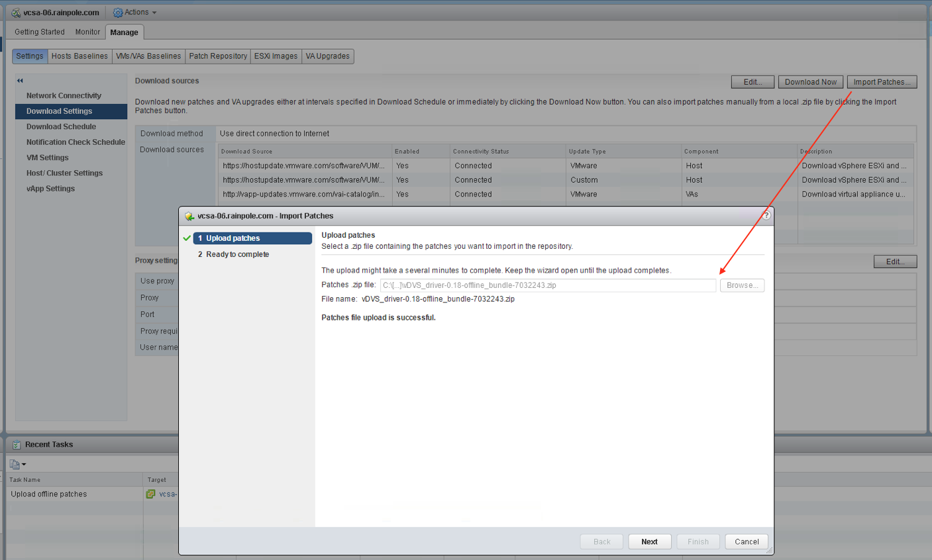The width and height of the screenshot is (932, 560).
Task: Click Next in Import Patches wizard
Action: (649, 541)
